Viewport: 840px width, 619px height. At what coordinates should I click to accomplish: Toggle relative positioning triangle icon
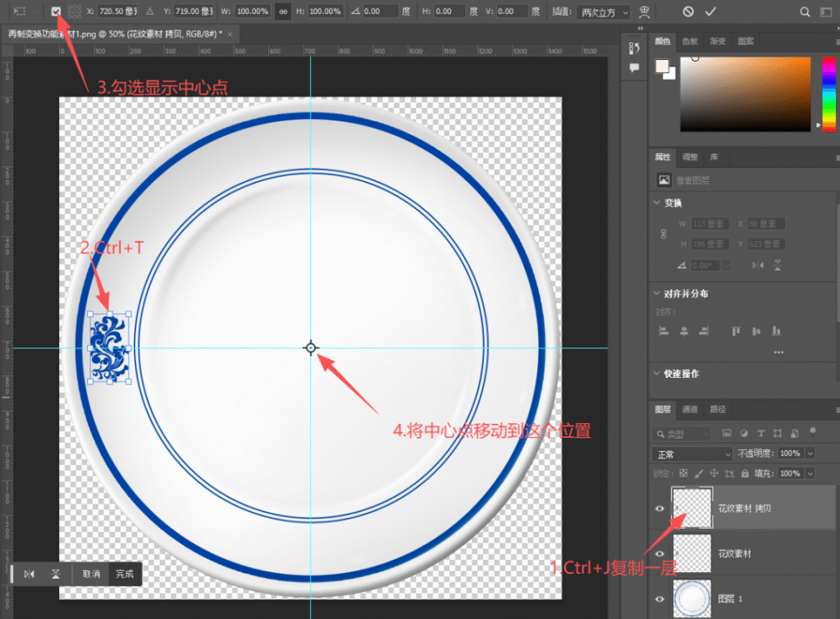tap(150, 11)
